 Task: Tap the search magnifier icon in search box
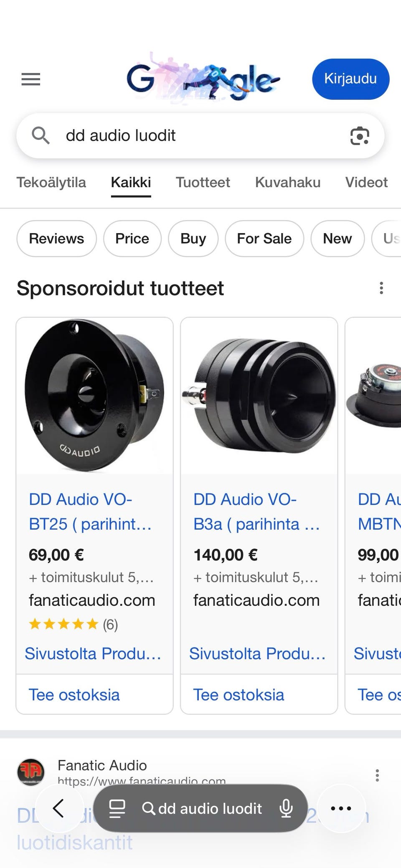[41, 136]
